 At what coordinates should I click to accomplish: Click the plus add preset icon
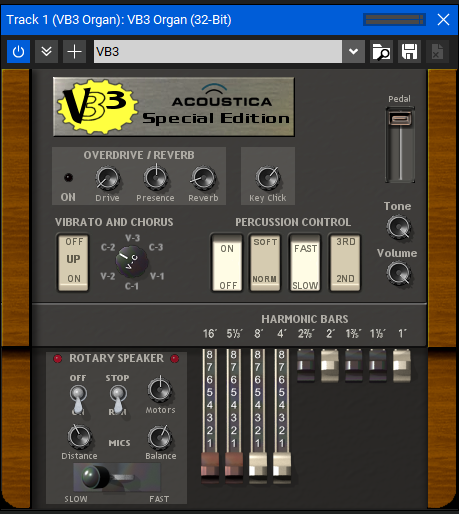tap(74, 52)
